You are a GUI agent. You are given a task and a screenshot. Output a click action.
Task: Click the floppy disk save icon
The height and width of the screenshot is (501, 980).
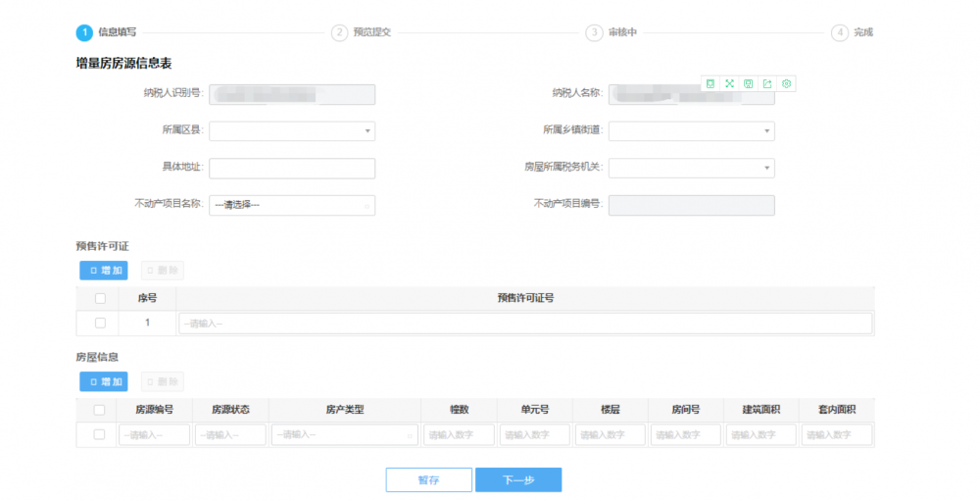(748, 84)
